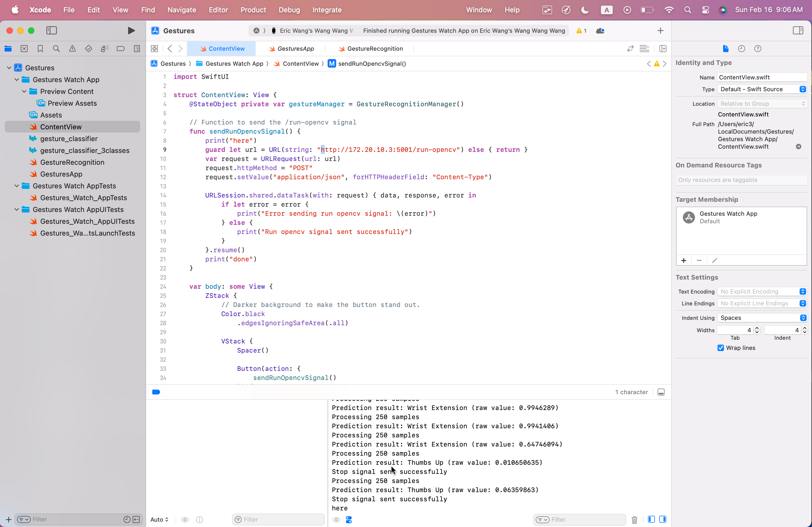Image resolution: width=812 pixels, height=527 pixels.
Task: Open the Source Control navigator
Action: point(24,49)
